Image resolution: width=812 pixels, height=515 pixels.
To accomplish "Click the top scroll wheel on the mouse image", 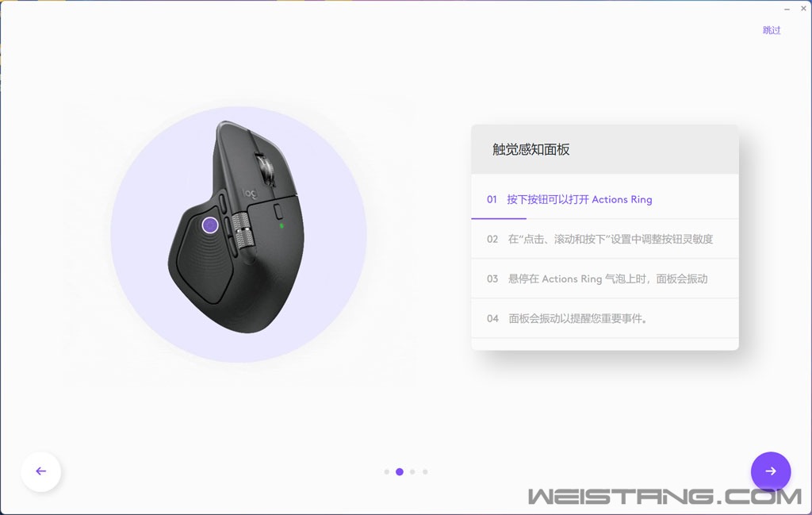I will coord(266,168).
